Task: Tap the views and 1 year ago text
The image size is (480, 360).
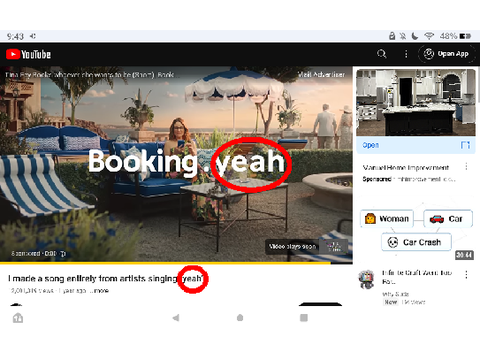Action: click(48, 291)
